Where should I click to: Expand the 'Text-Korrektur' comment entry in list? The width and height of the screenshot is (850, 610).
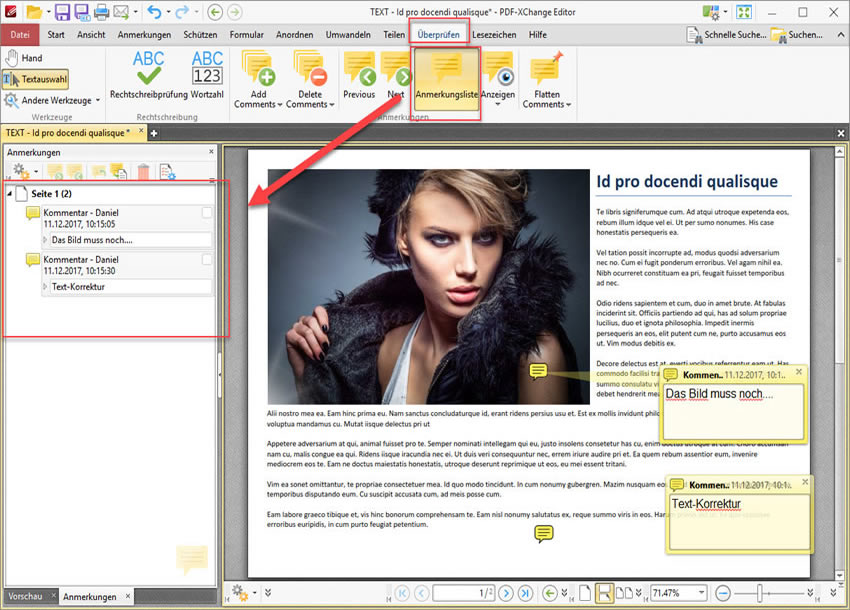[x=46, y=286]
